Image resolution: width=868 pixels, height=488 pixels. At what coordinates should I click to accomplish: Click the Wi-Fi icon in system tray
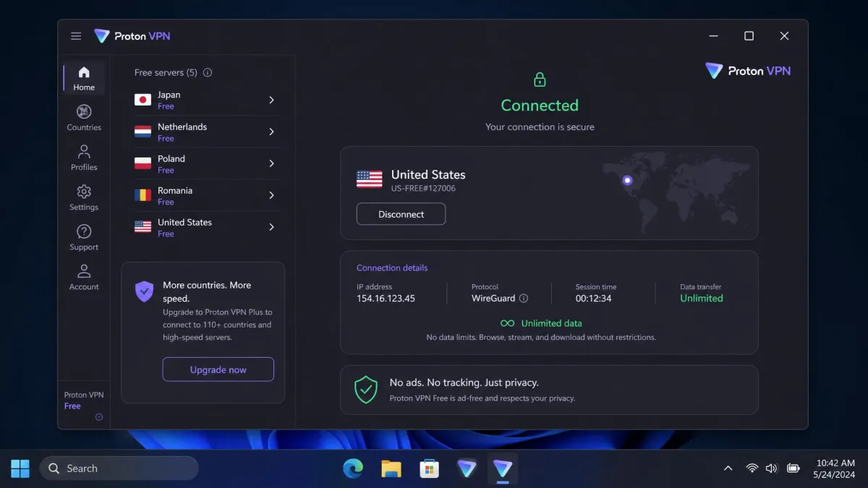pyautogui.click(x=752, y=468)
